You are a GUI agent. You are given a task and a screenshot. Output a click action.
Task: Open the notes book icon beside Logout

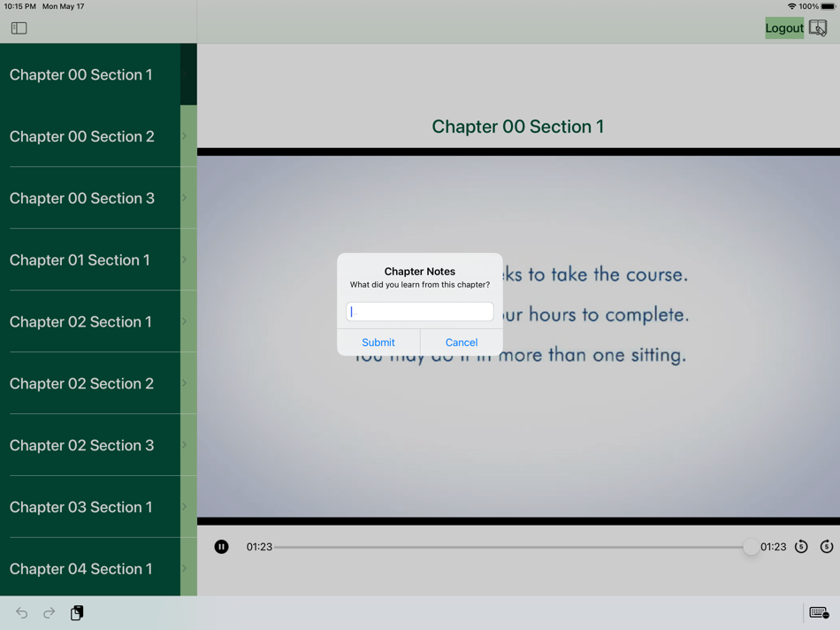click(x=818, y=28)
